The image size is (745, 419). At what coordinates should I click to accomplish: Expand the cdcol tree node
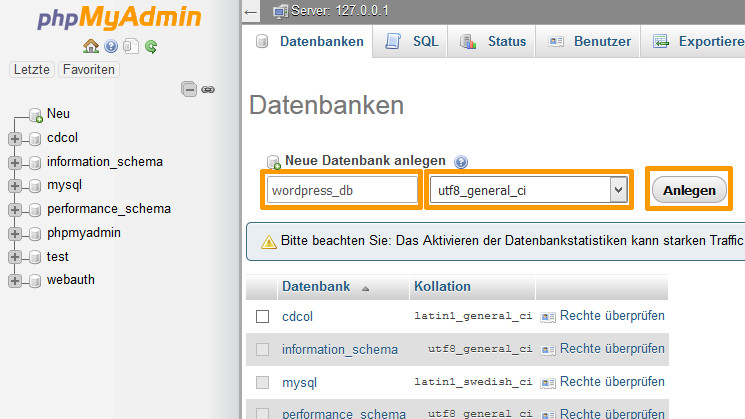[x=15, y=139]
